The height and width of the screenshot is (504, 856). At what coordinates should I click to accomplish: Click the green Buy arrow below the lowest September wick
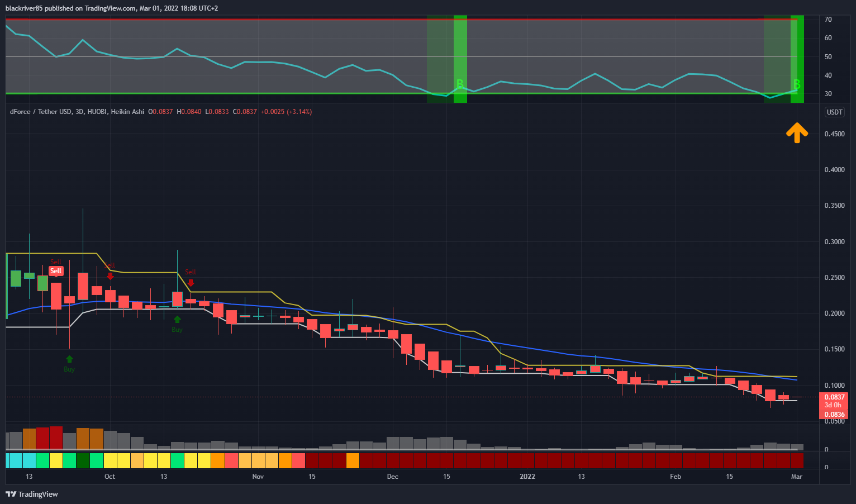[69, 359]
